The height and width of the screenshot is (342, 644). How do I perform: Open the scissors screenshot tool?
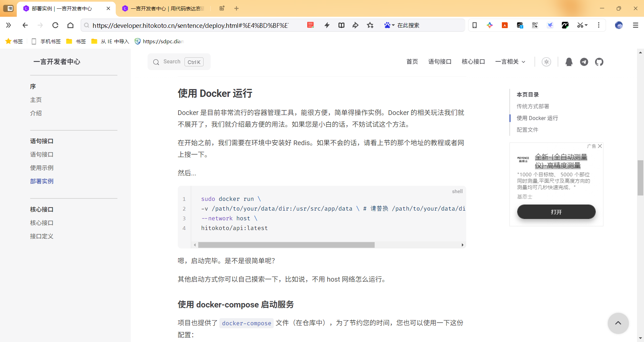coord(580,25)
